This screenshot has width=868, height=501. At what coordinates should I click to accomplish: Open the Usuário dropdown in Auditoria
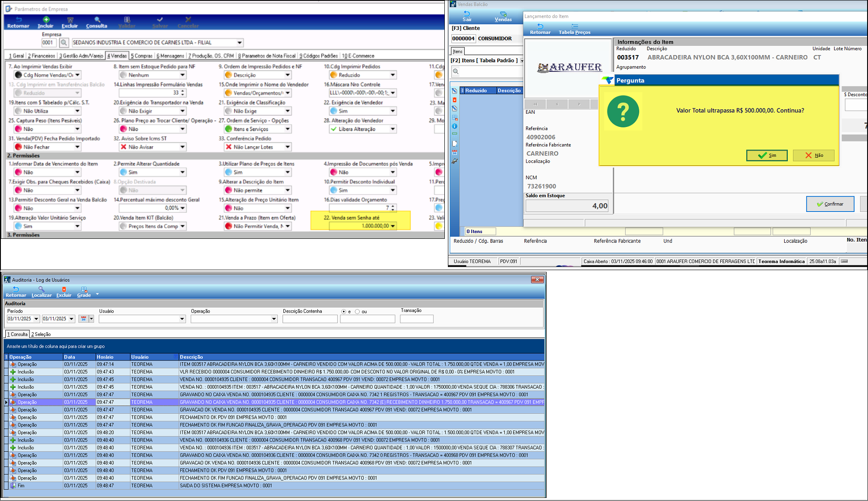(182, 319)
